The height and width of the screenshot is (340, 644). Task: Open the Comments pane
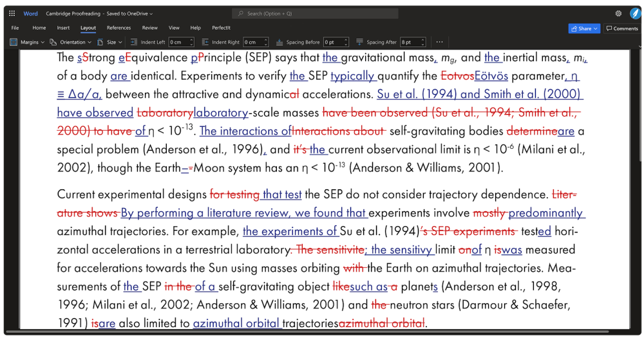pos(621,28)
